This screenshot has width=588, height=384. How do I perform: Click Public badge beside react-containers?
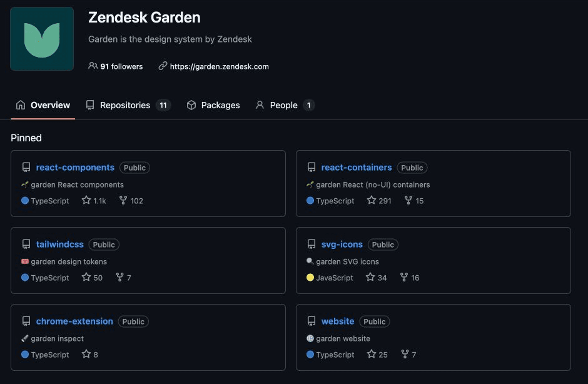(412, 168)
